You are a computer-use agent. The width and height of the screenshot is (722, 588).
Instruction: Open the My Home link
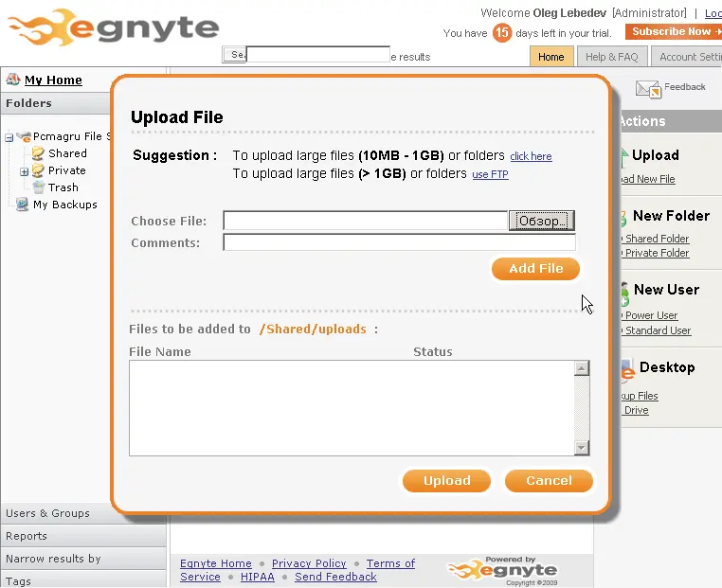point(53,80)
